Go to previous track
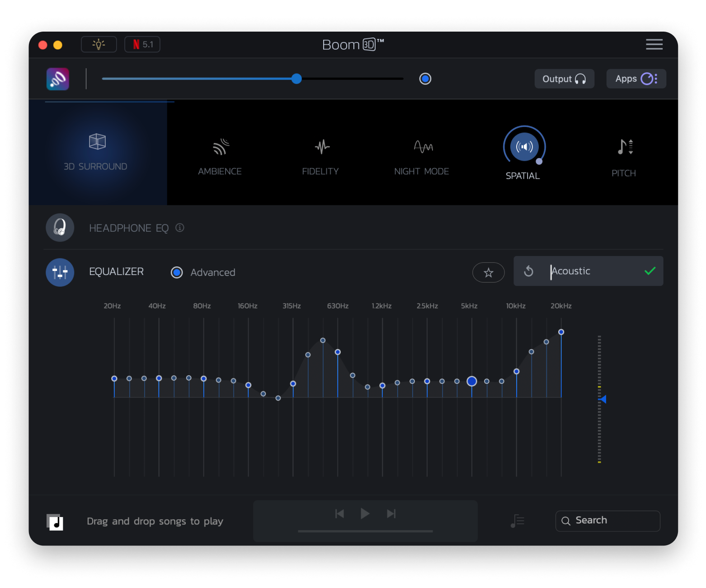Screen dimensions: 706x588 point(339,513)
